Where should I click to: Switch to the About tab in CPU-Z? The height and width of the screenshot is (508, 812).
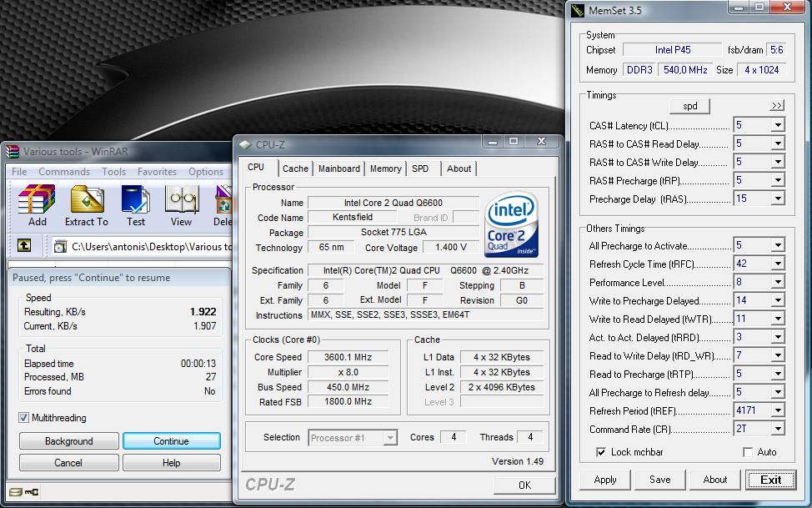point(459,168)
